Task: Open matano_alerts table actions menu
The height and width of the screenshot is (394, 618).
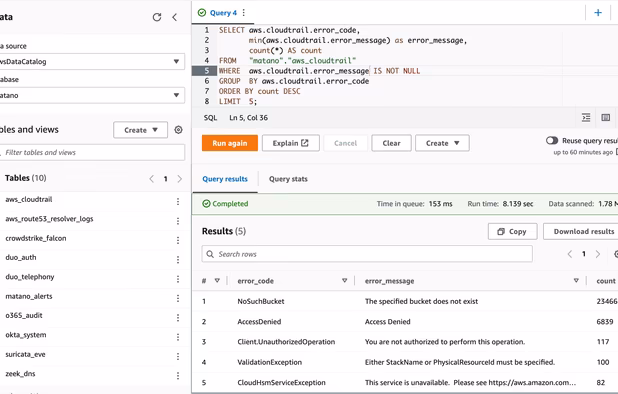Action: pyautogui.click(x=178, y=298)
